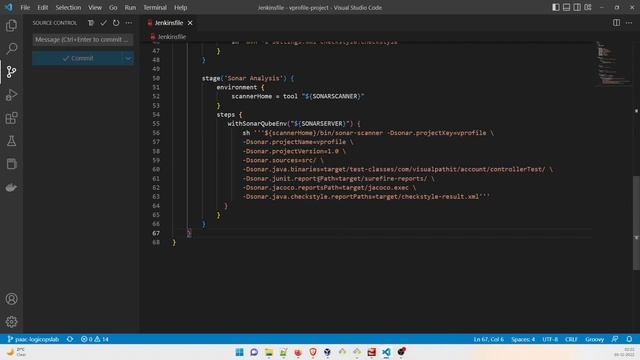Change end of line via CRLF
The height and width of the screenshot is (360, 640).
tap(571, 339)
